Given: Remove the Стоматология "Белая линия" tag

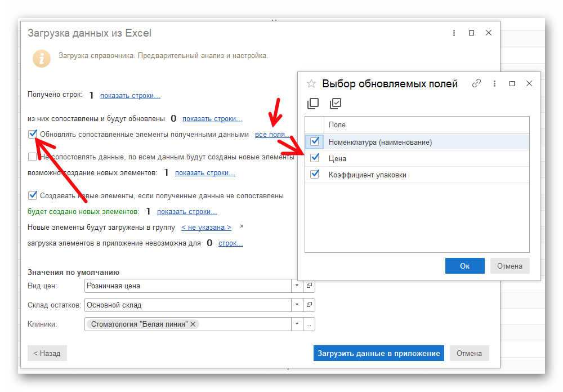Looking at the screenshot, I should (x=193, y=324).
